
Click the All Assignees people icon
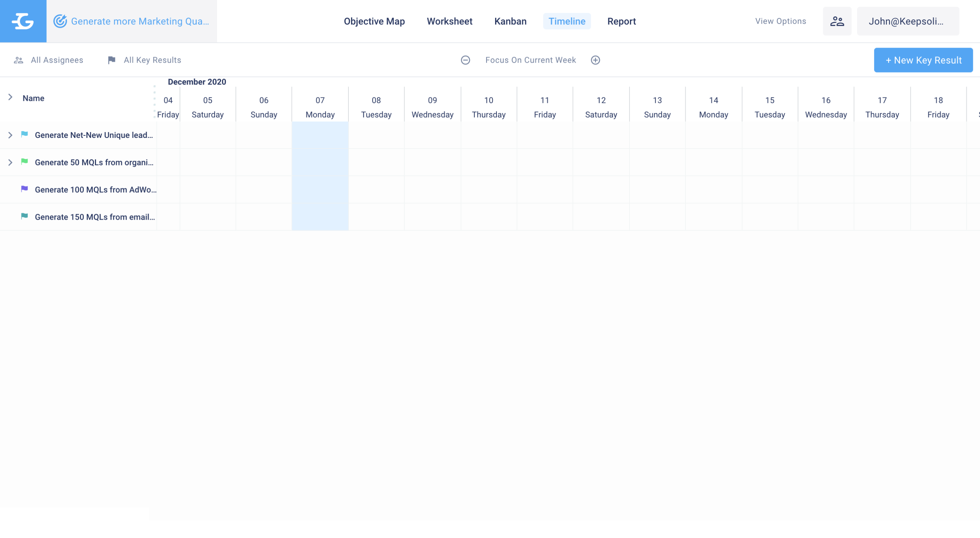point(19,60)
